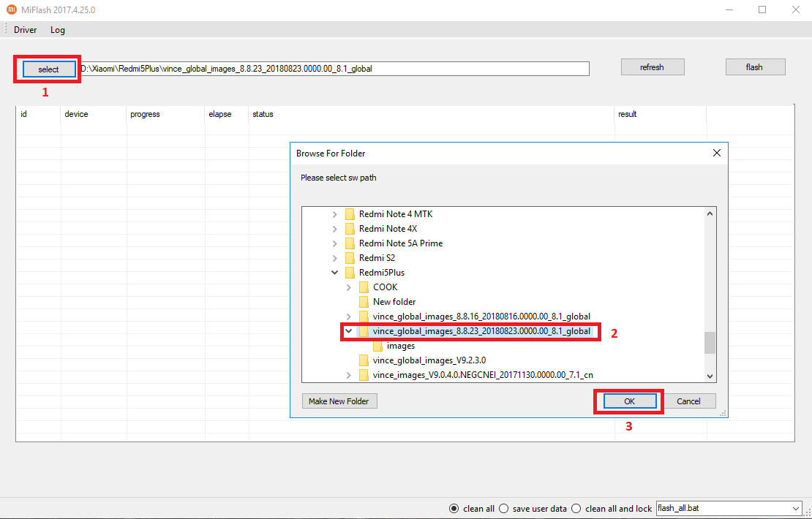Select vince_images_V9.0.4.0.NEGCNEI cn folder name
The image size is (812, 519).
coord(483,375)
